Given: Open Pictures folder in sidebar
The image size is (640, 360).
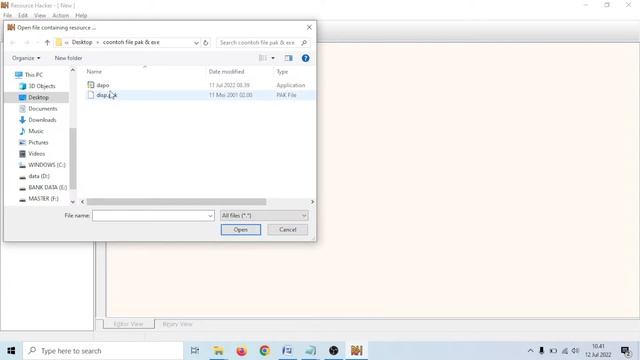Looking at the screenshot, I should click(38, 142).
